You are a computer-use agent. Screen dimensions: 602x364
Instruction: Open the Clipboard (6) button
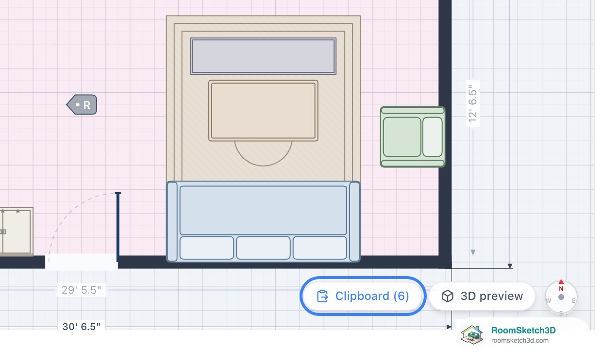click(363, 296)
